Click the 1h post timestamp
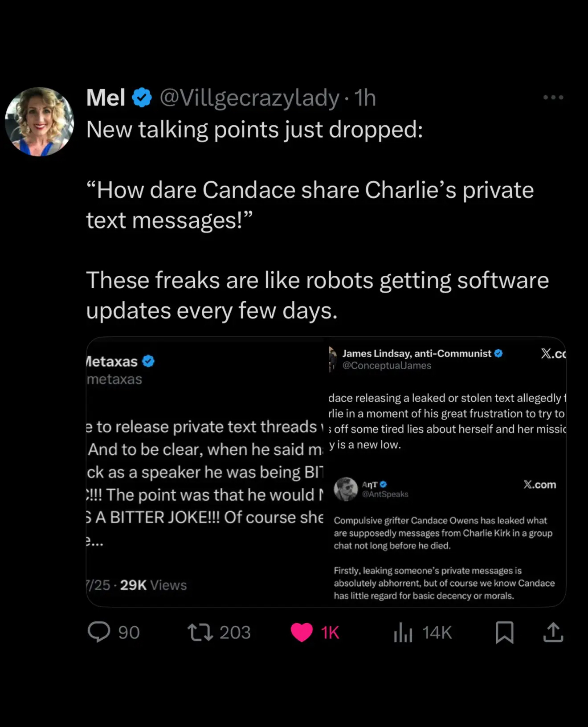This screenshot has width=588, height=727. click(365, 98)
